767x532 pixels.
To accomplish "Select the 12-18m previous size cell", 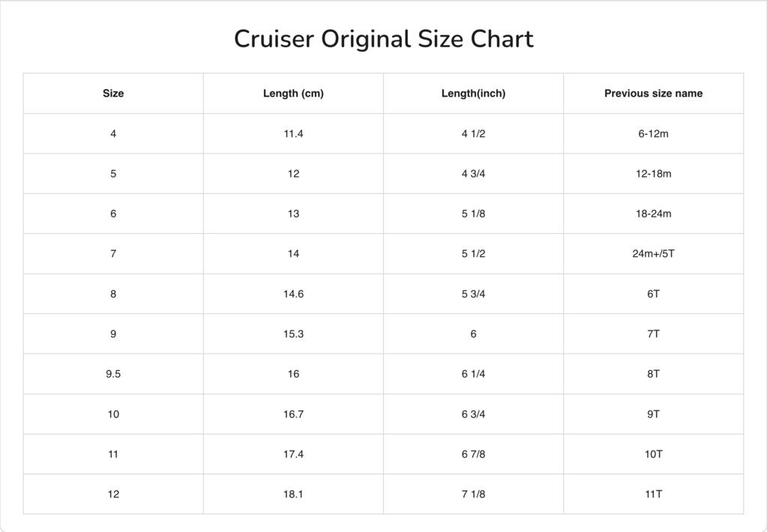I will tap(653, 174).
